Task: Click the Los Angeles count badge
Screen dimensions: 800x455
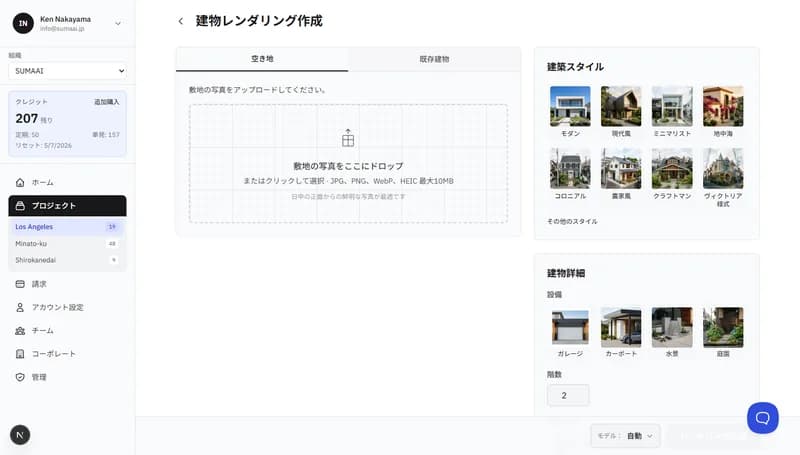Action: tap(112, 226)
